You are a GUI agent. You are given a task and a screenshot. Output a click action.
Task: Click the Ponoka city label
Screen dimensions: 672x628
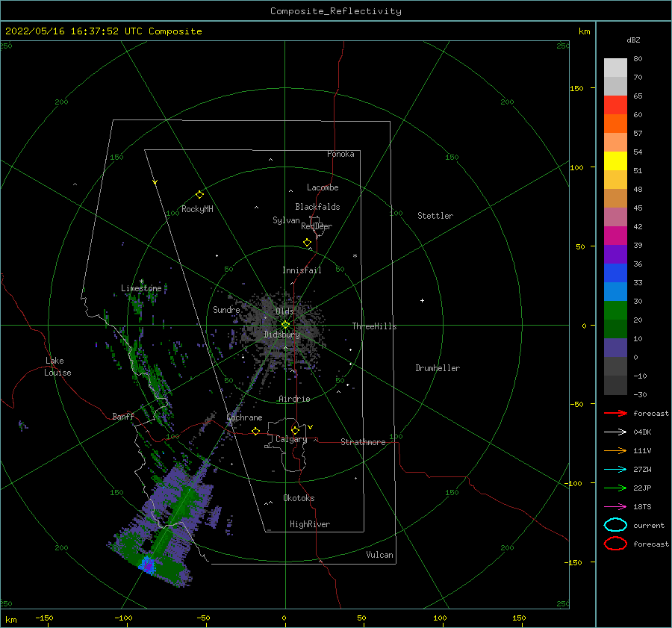[340, 154]
